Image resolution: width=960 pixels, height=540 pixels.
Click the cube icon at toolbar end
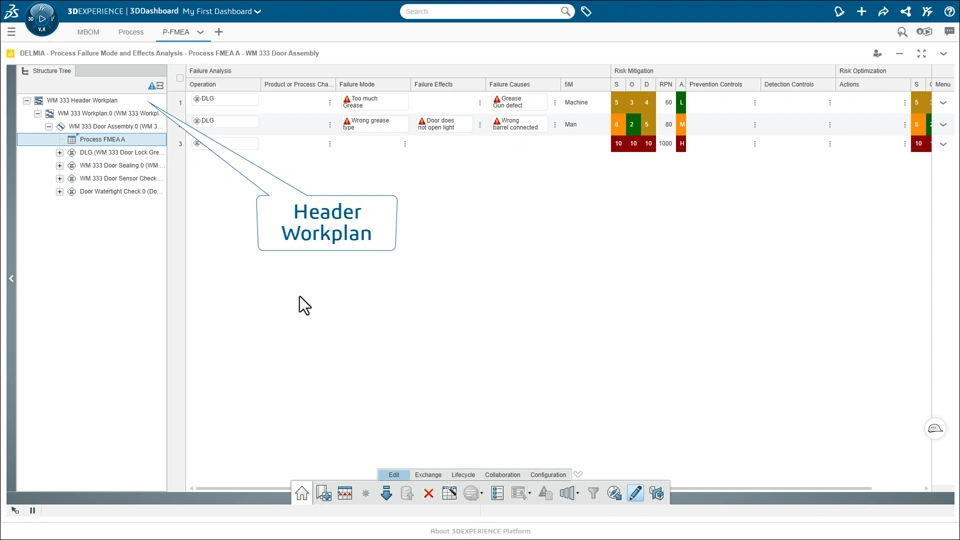[x=656, y=493]
